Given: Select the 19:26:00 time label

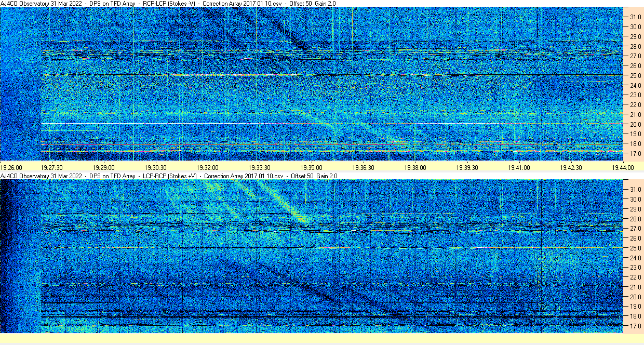Looking at the screenshot, I should tap(11, 168).
